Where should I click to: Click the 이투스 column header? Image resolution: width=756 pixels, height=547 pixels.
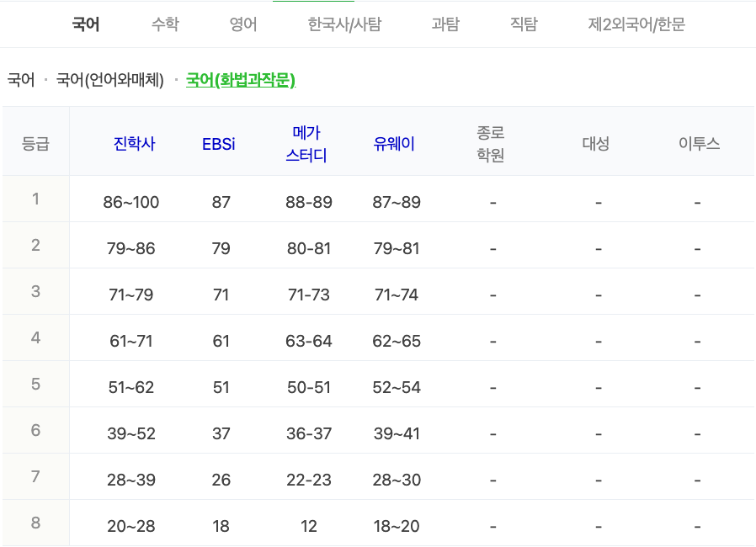click(698, 141)
